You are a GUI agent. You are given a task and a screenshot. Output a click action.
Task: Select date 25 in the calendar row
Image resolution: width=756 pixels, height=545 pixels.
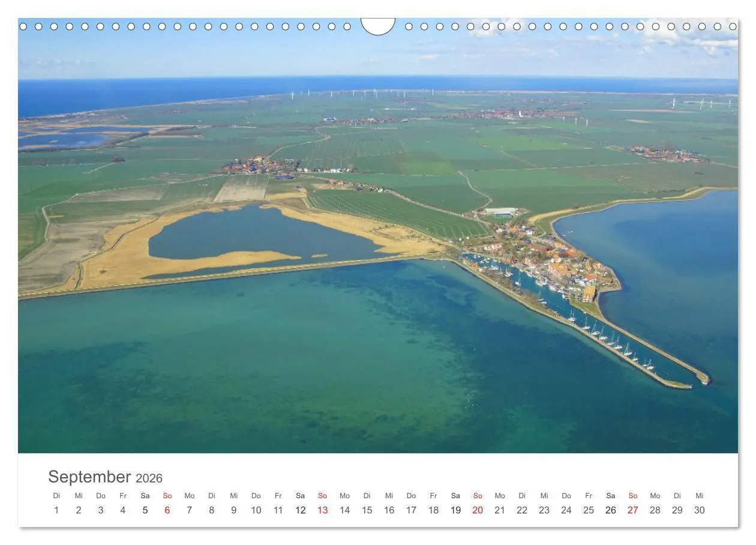[589, 510]
